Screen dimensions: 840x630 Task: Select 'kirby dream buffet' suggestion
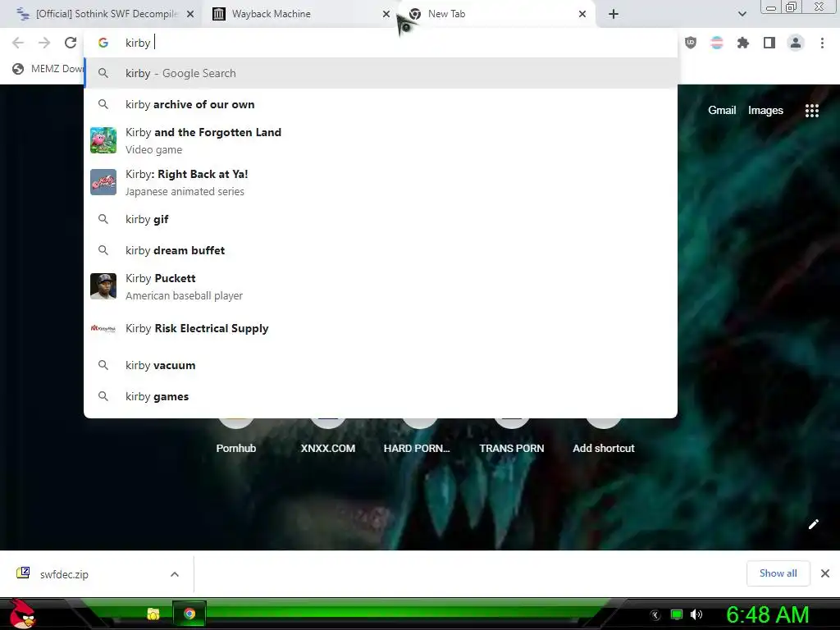[381, 250]
